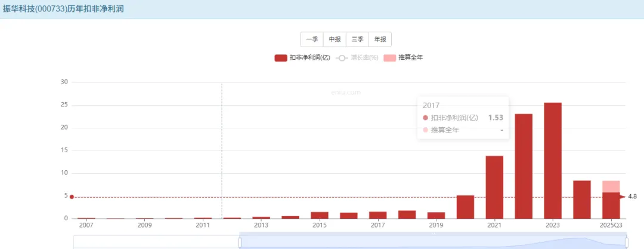
Task: Click the 4.8 average line label
Action: tap(633, 196)
